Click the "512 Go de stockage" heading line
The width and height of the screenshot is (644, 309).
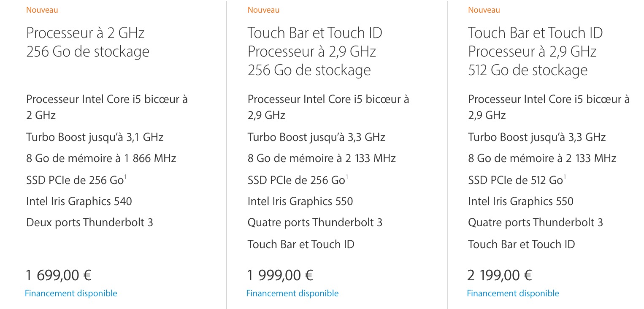point(528,70)
